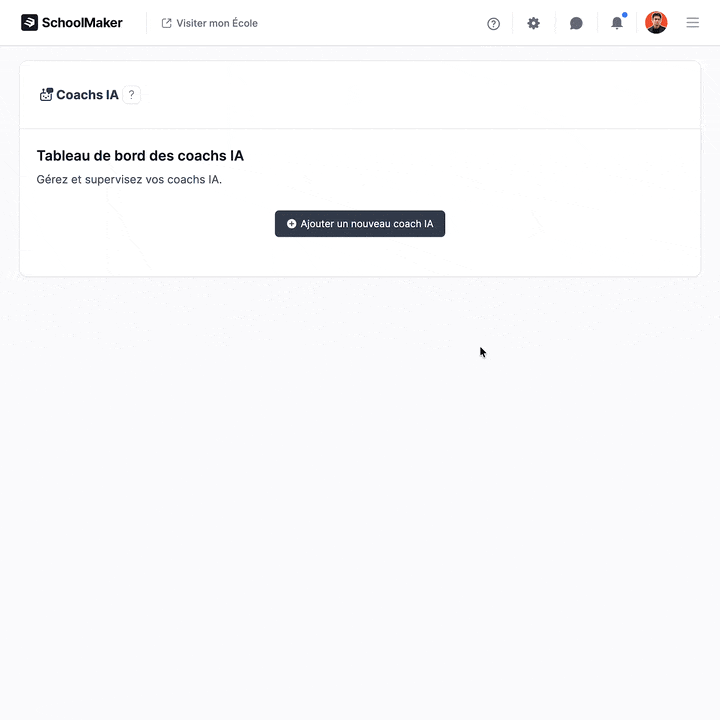The image size is (720, 720).
Task: Open the help circle icon in top bar
Action: pos(493,23)
